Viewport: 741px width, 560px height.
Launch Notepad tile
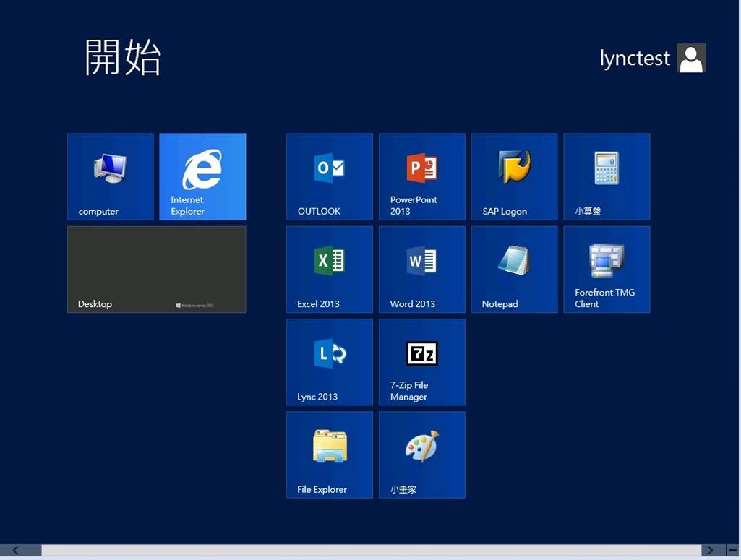click(x=514, y=269)
